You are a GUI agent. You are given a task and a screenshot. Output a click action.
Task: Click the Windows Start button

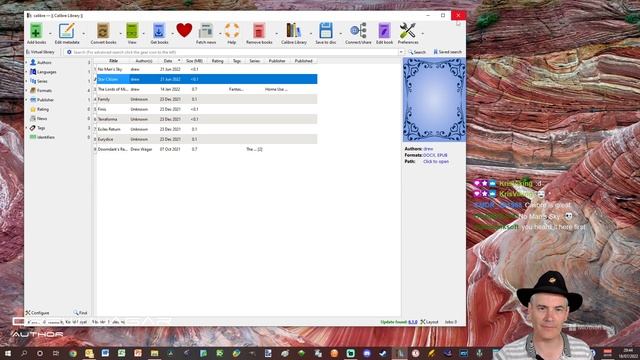pyautogui.click(x=8, y=353)
